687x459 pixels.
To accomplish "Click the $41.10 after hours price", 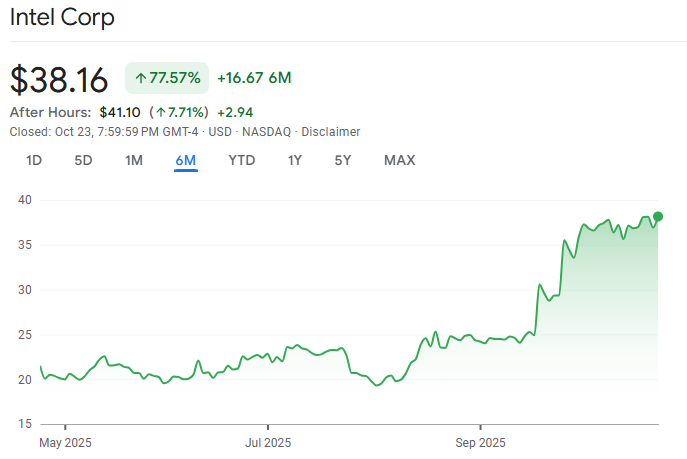I will point(119,113).
